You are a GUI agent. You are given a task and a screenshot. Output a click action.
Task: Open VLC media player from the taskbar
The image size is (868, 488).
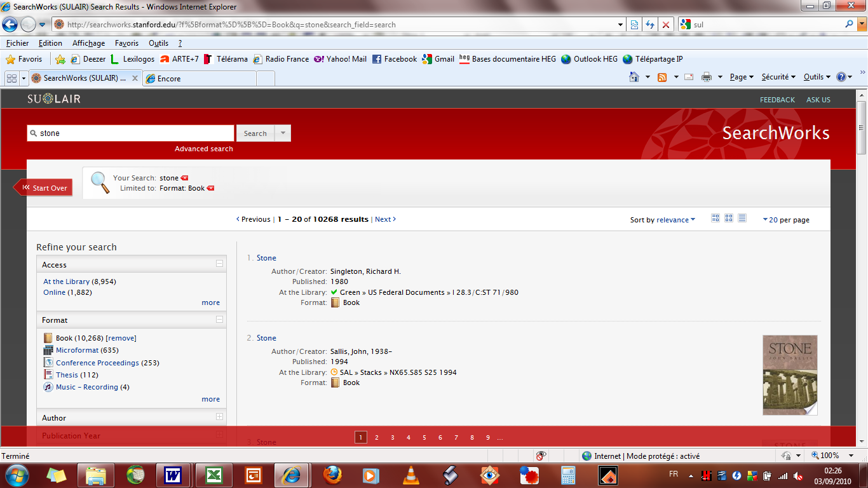(x=411, y=475)
